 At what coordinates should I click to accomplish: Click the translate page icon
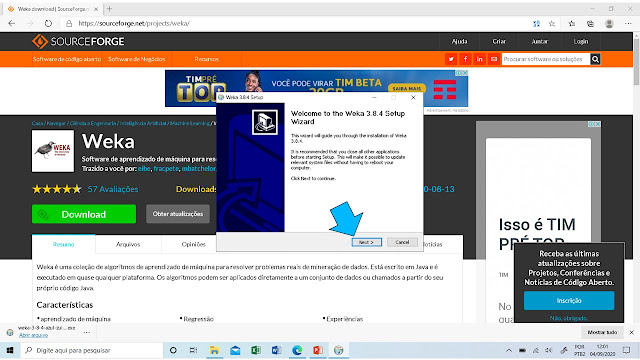(x=536, y=24)
